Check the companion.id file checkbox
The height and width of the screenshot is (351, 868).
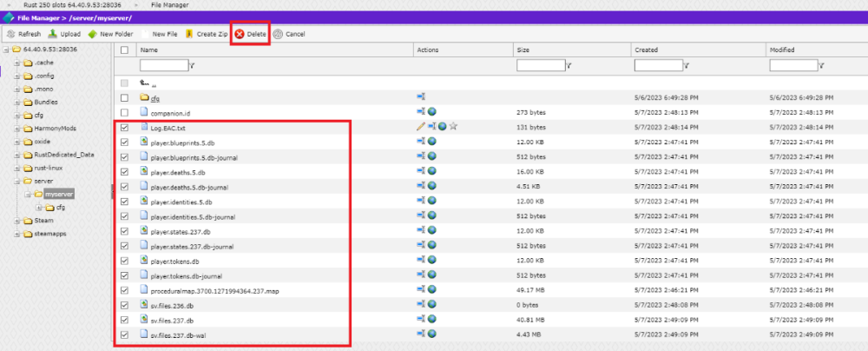coord(125,112)
